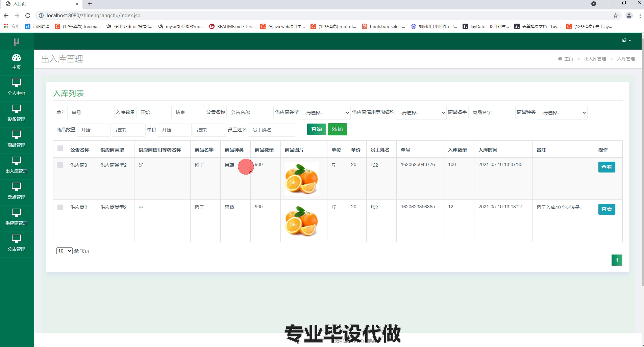
Task: Select 主页 label in the sidebar menu
Action: [16, 67]
